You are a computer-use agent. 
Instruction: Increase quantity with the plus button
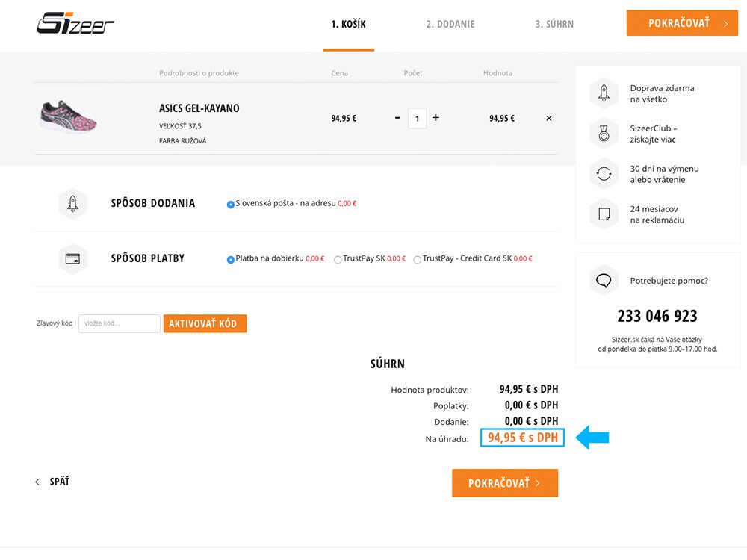436,117
